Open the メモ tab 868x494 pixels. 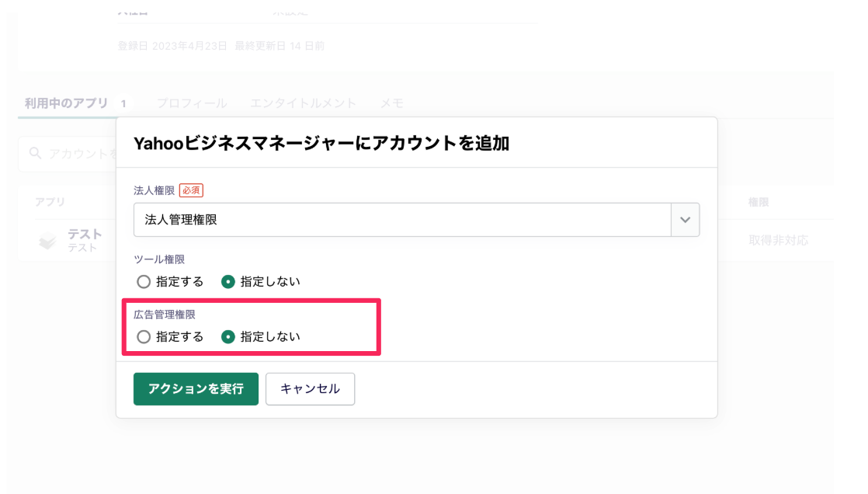(x=391, y=103)
